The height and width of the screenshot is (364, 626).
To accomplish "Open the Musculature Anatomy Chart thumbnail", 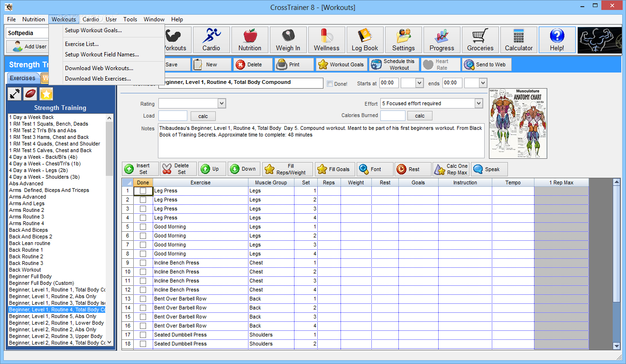I will tap(518, 123).
